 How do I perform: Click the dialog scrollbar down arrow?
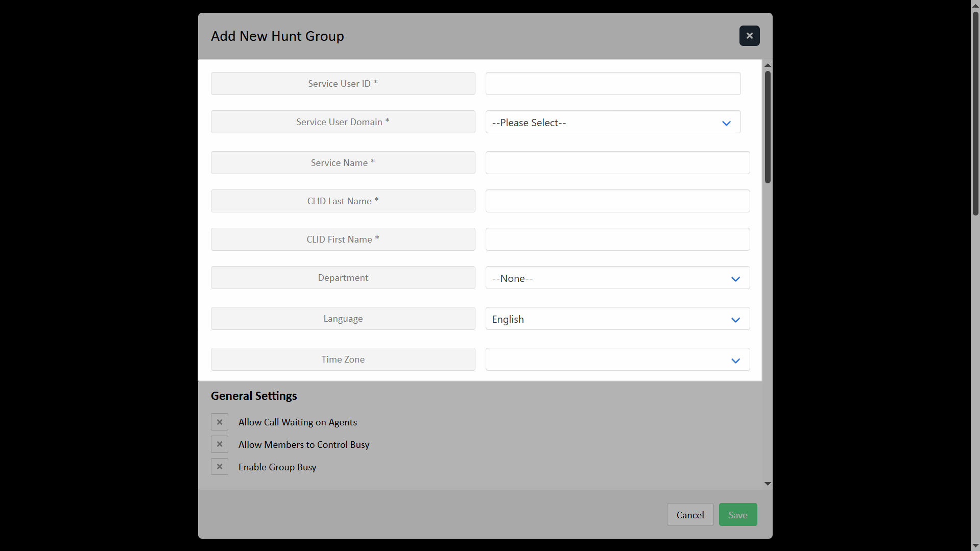[768, 484]
